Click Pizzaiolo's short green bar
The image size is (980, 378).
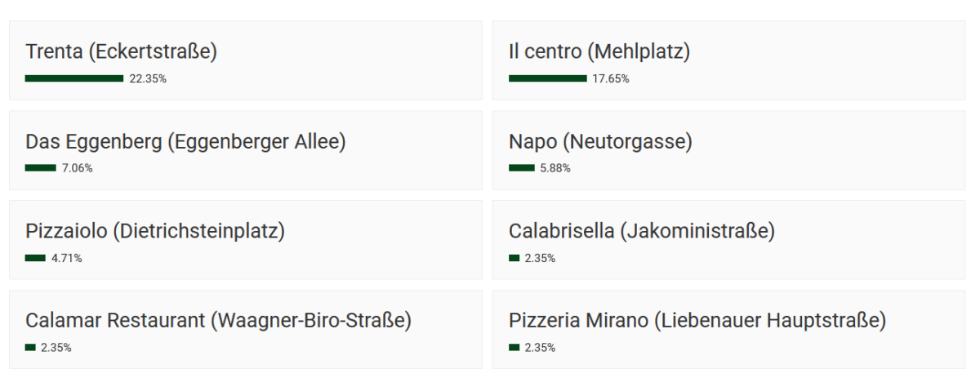pyautogui.click(x=35, y=258)
